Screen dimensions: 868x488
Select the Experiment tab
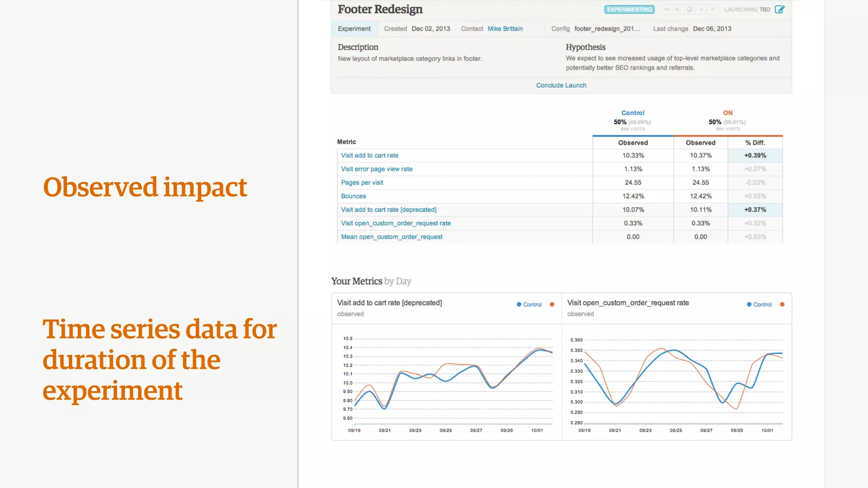[x=354, y=29]
